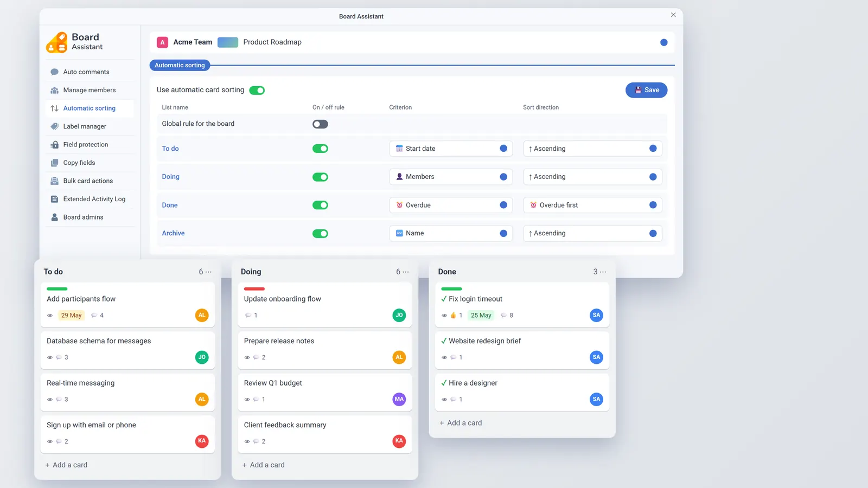
Task: Open the Fix login timeout card
Action: pos(522,305)
